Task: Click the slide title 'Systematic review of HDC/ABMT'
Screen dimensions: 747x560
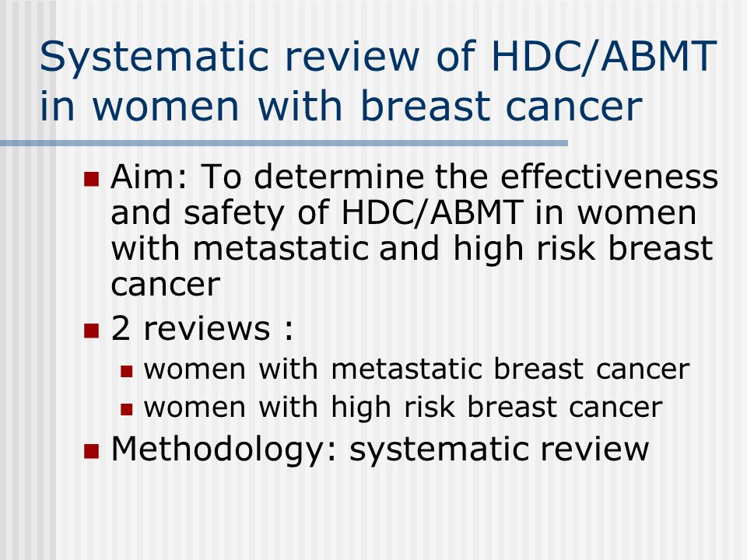Action: coord(378,58)
